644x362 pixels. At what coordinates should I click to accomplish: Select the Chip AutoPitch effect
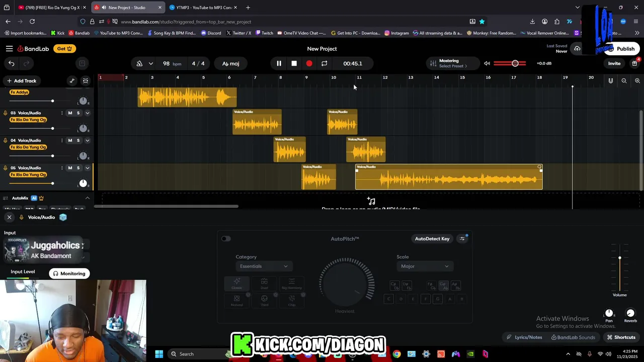pos(292,301)
